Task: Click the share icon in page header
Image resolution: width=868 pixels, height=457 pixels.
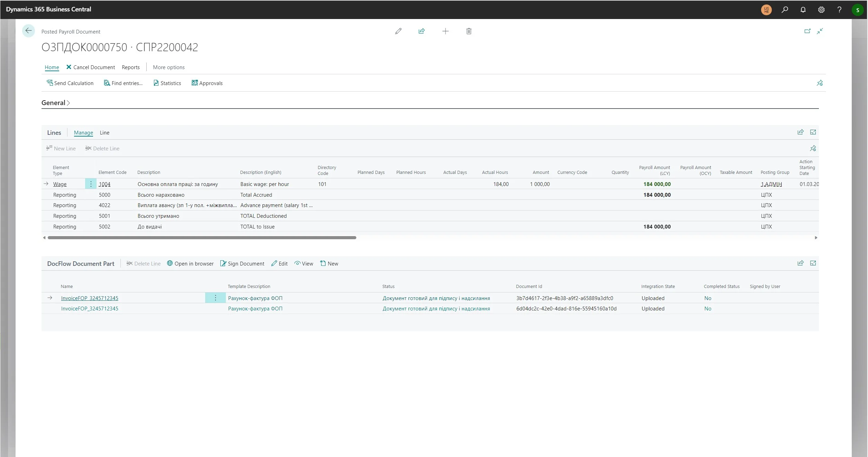Action: (x=421, y=31)
